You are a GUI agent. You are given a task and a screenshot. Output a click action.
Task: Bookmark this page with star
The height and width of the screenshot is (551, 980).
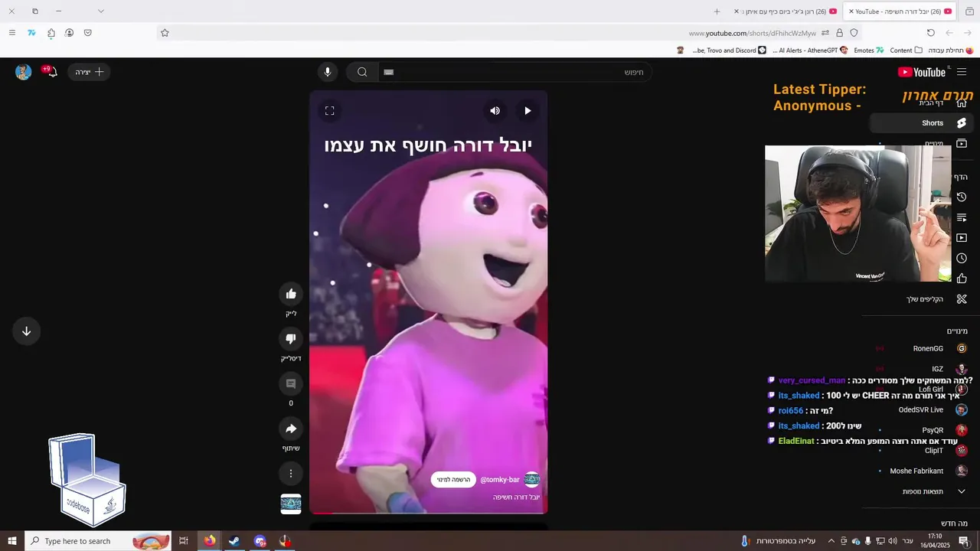point(165,33)
